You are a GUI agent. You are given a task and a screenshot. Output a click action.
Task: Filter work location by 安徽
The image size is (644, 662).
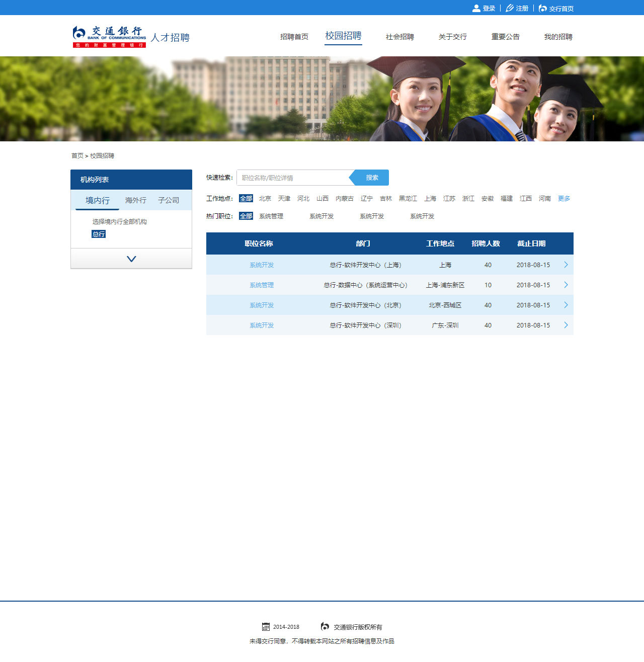tap(488, 199)
